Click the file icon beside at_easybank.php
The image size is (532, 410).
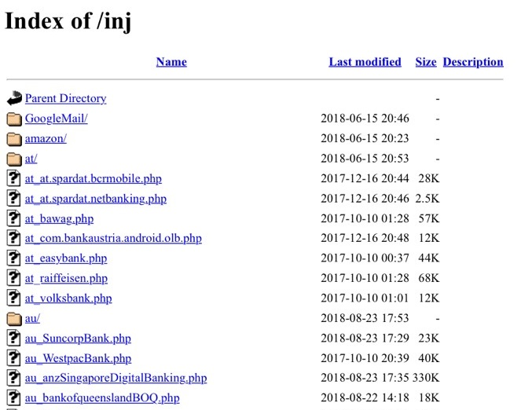click(13, 258)
